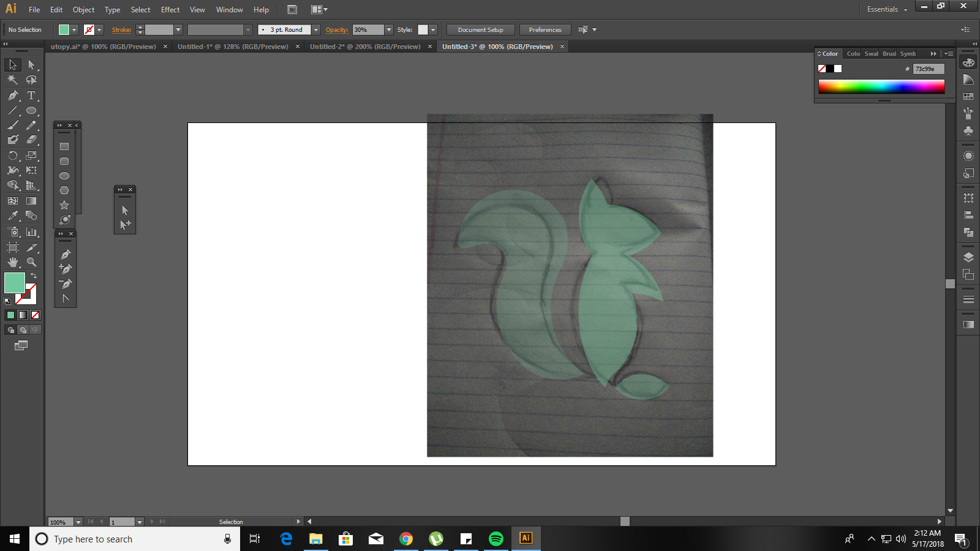This screenshot has height=551, width=980.
Task: Open the brush definition dropdown showing 3 pt. Round
Action: [316, 29]
